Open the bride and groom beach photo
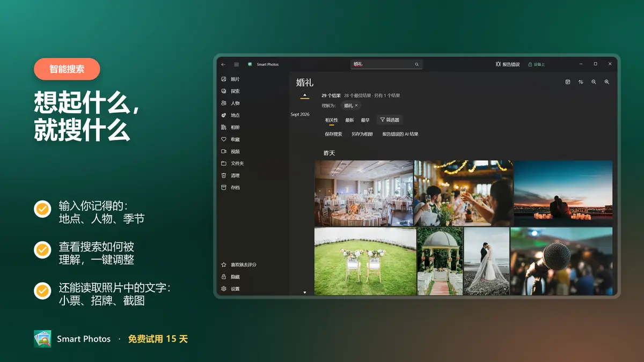This screenshot has height=362, width=644. (486, 261)
